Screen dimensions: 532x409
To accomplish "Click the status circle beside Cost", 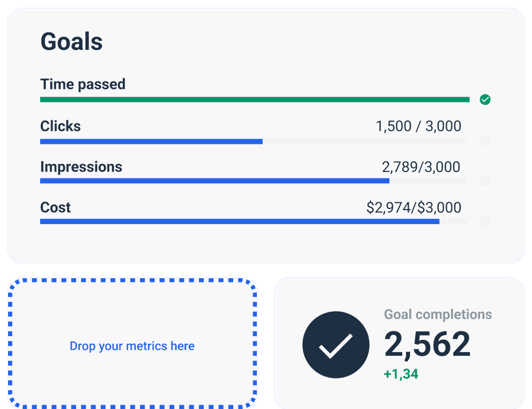I will tap(485, 221).
